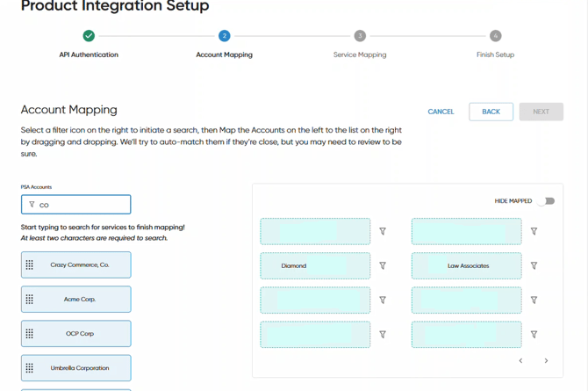Select the step 3 Service Mapping indicator
588x391 pixels.
point(360,36)
